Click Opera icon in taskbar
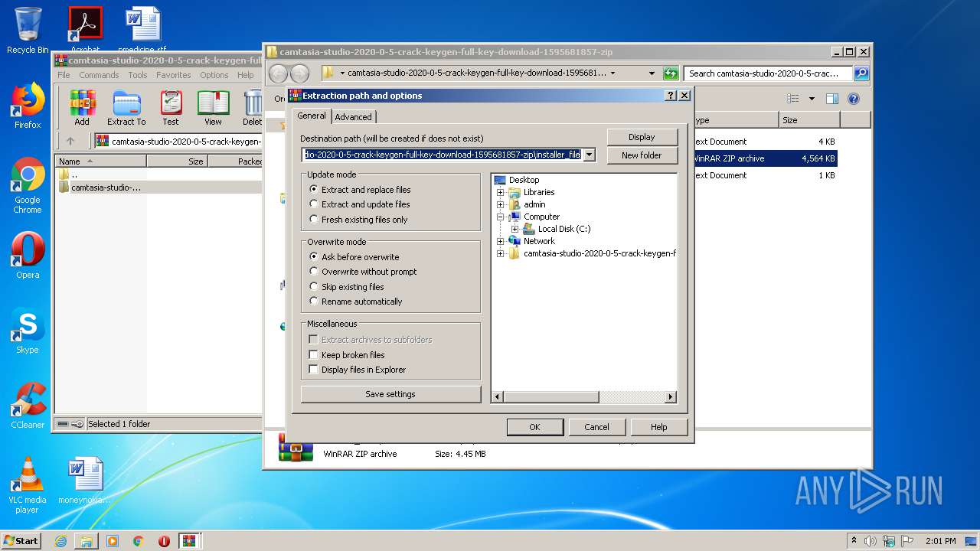980x551 pixels. coord(164,541)
